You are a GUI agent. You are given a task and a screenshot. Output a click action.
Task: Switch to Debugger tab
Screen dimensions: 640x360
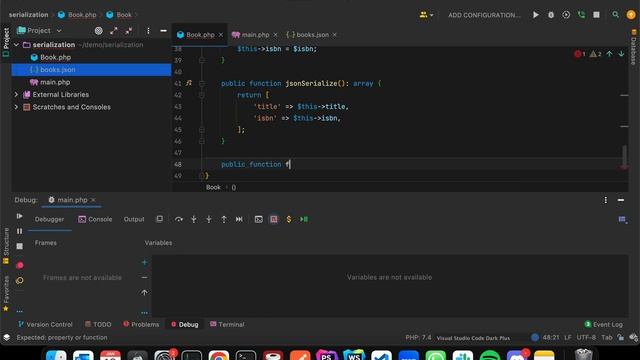tap(49, 219)
